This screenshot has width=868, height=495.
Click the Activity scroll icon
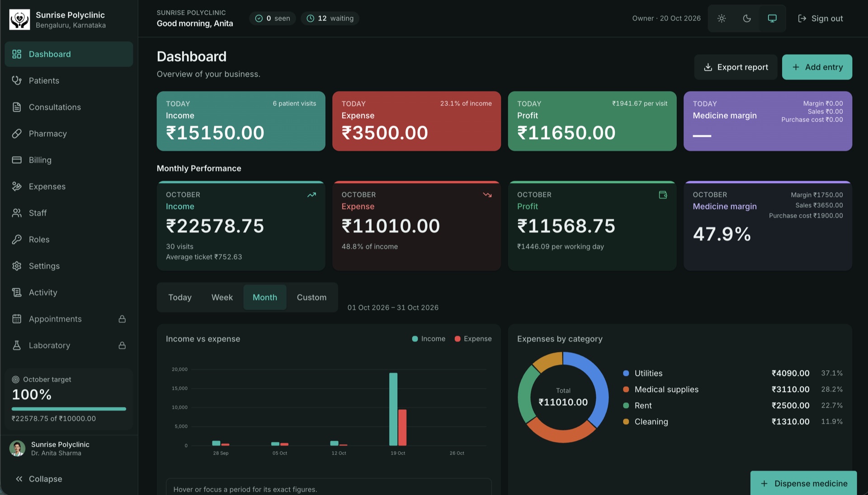click(17, 292)
